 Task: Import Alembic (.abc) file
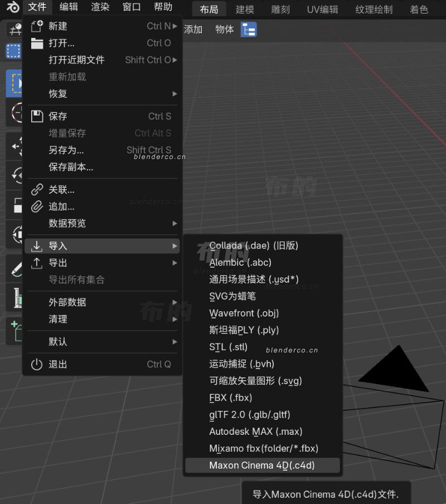[263, 263]
